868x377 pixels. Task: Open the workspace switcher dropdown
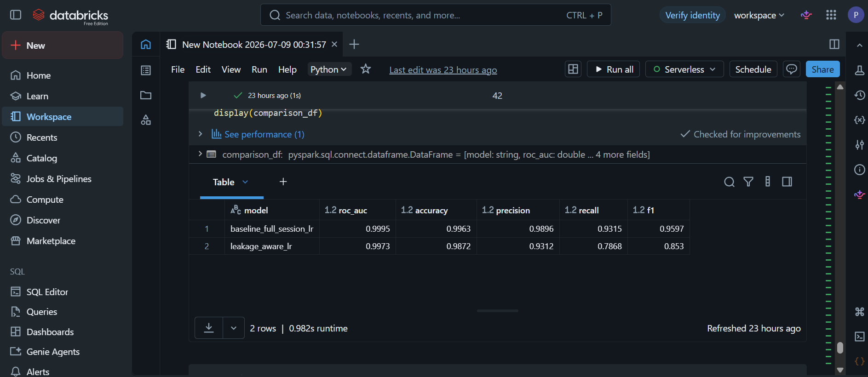tap(759, 15)
